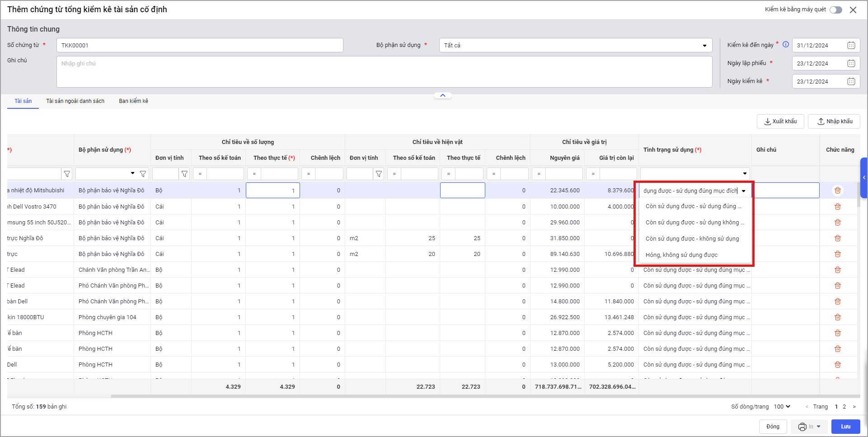Screen dimensions: 868x437
Task: Select 'Hỏng, không sử dụng được' option
Action: click(681, 255)
